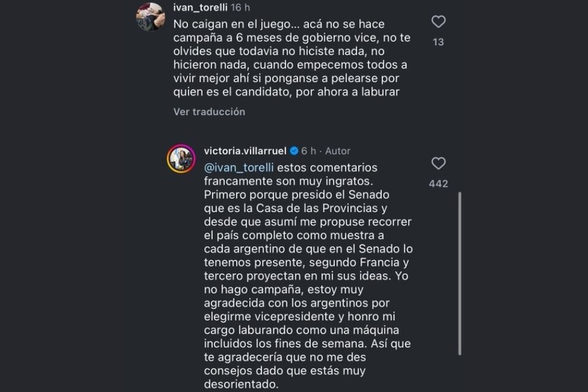Like victoria.villarruel's reply with the heart
The width and height of the screenshot is (588, 392).
click(x=438, y=164)
